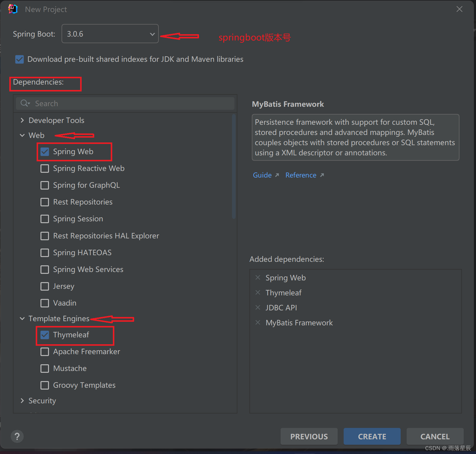Click Spring Web in added dependencies
The height and width of the screenshot is (454, 476).
pos(286,278)
